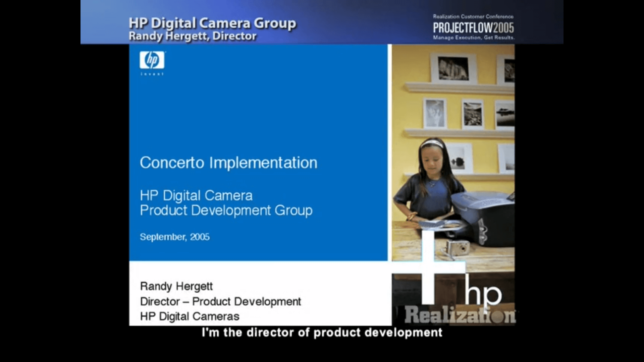Click 'Director – Product Development' line

point(220,301)
